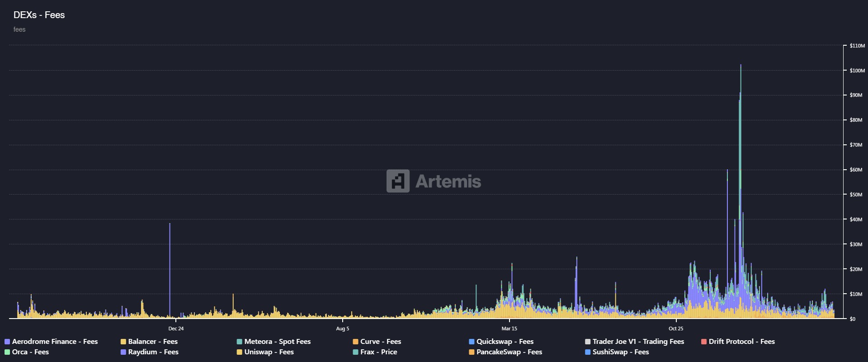Click the Meteora legend color swatch
The height and width of the screenshot is (362, 868).
pos(239,342)
